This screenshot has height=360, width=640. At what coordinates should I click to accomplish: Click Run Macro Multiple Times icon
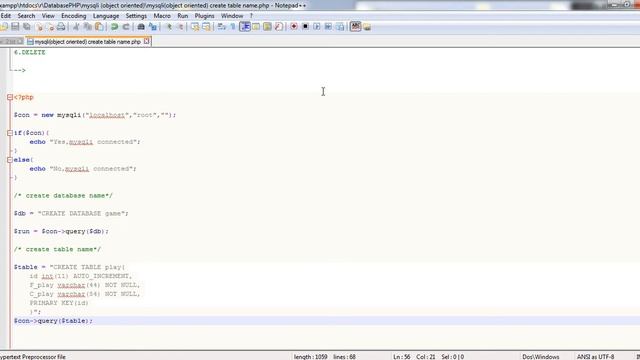pyautogui.click(x=328, y=27)
